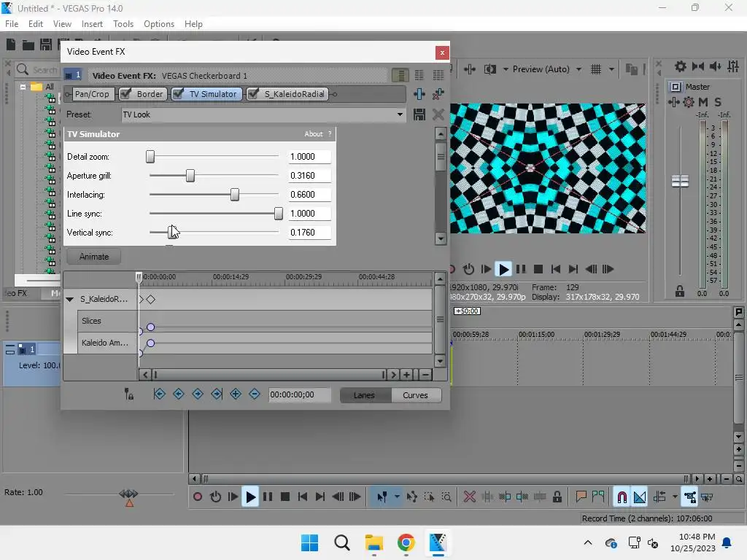Switch keyframe view to Curves
The height and width of the screenshot is (560, 747).
tap(415, 395)
